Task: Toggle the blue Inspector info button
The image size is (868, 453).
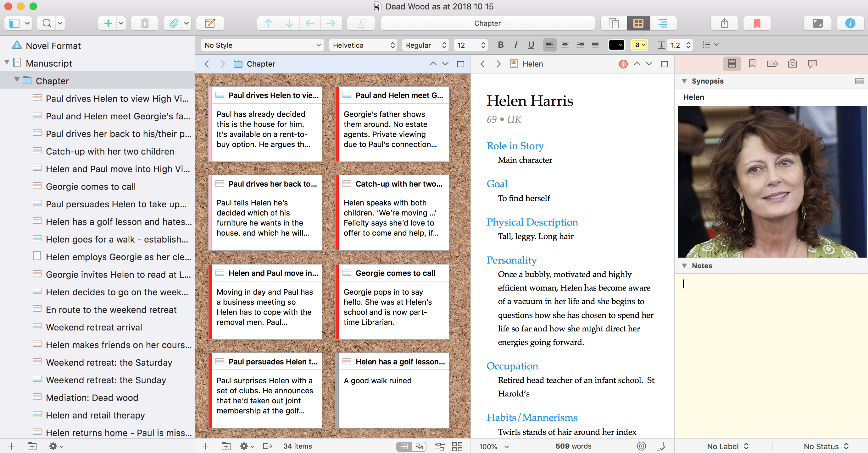Action: (850, 23)
